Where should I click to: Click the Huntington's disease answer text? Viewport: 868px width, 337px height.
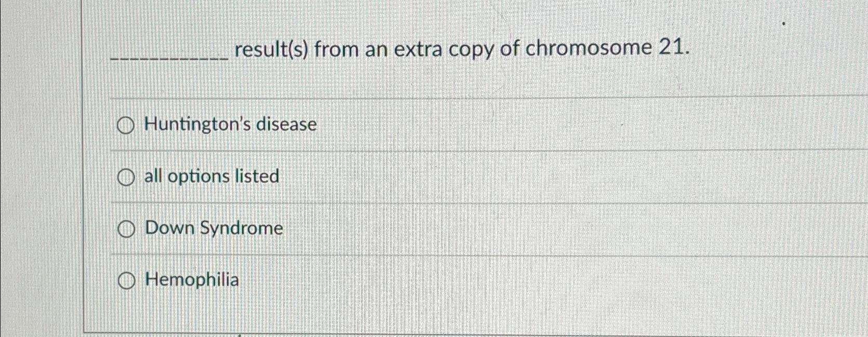(231, 124)
